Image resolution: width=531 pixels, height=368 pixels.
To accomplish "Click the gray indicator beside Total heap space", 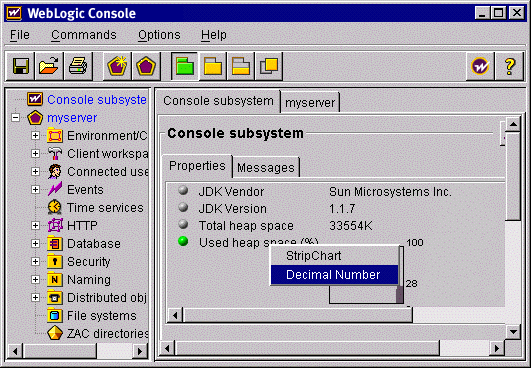I will [x=183, y=224].
